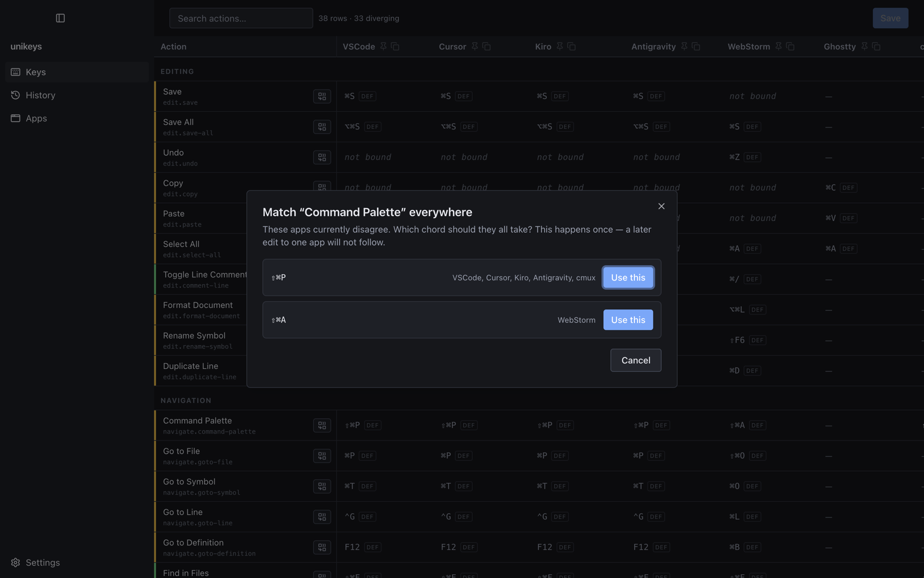
Task: Use the ⇧⌘P chord for all apps
Action: [x=628, y=277]
